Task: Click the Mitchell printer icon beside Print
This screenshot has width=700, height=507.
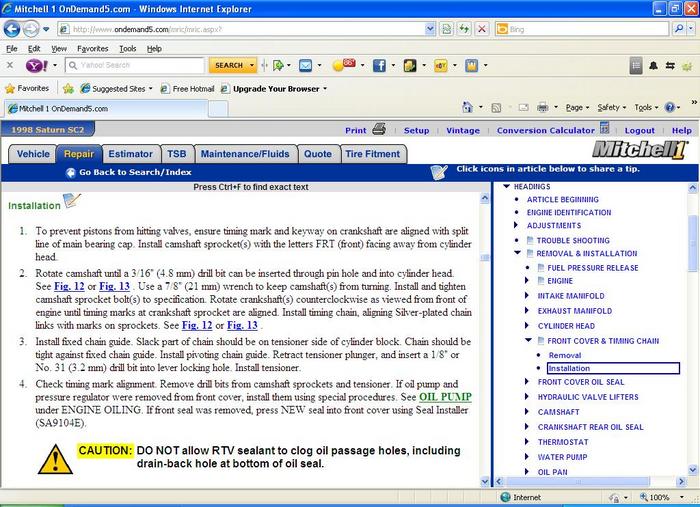Action: click(379, 129)
